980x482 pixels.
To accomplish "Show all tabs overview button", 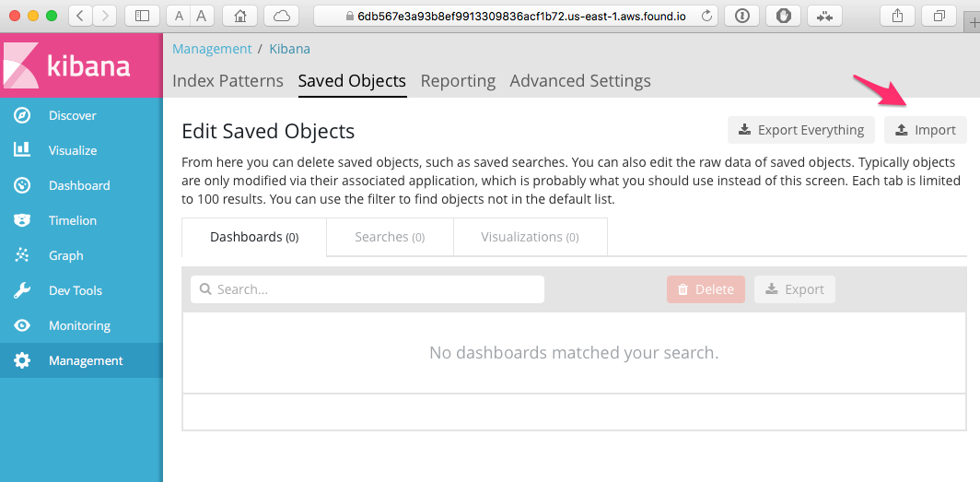I will [939, 17].
